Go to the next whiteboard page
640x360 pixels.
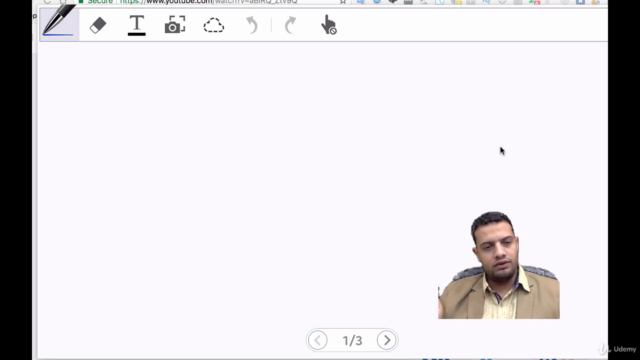click(387, 340)
